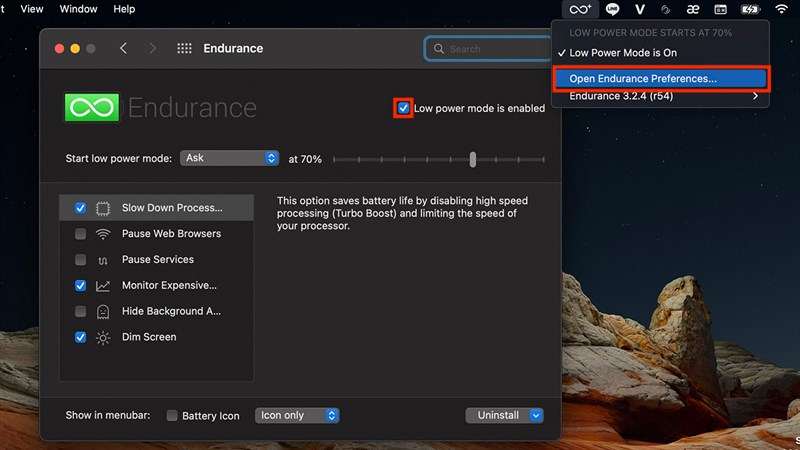Open the LINE chat bubble menu bar icon

tap(612, 9)
